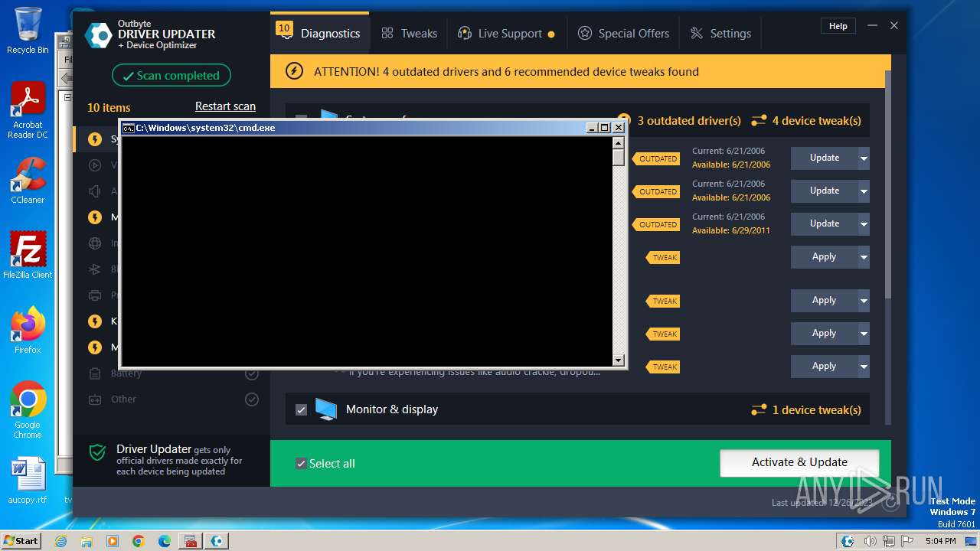Image resolution: width=980 pixels, height=551 pixels.
Task: Click cmd window scrollbar up arrow
Action: pyautogui.click(x=619, y=143)
